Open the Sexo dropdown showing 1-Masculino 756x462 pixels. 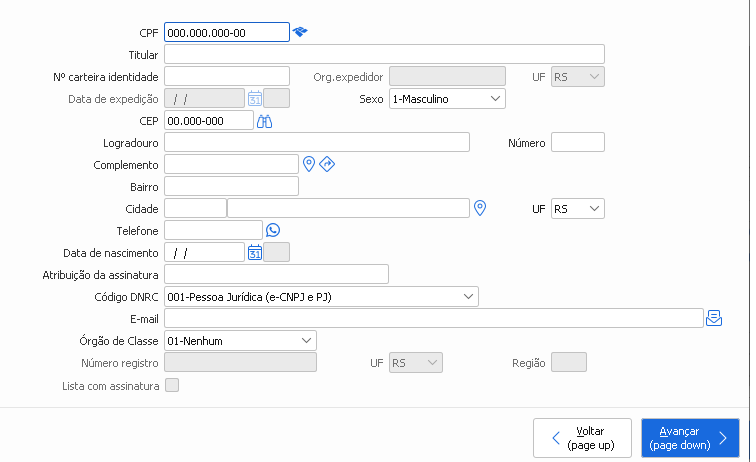(448, 99)
